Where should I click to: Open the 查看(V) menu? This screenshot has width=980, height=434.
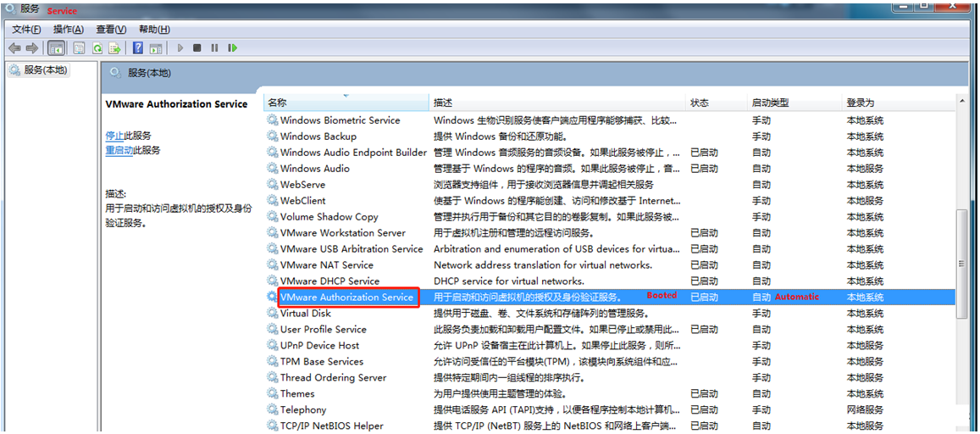111,30
